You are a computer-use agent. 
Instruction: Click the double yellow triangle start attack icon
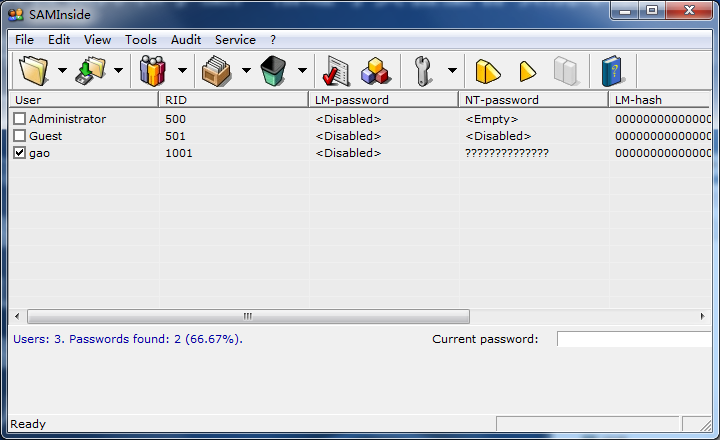pos(488,72)
